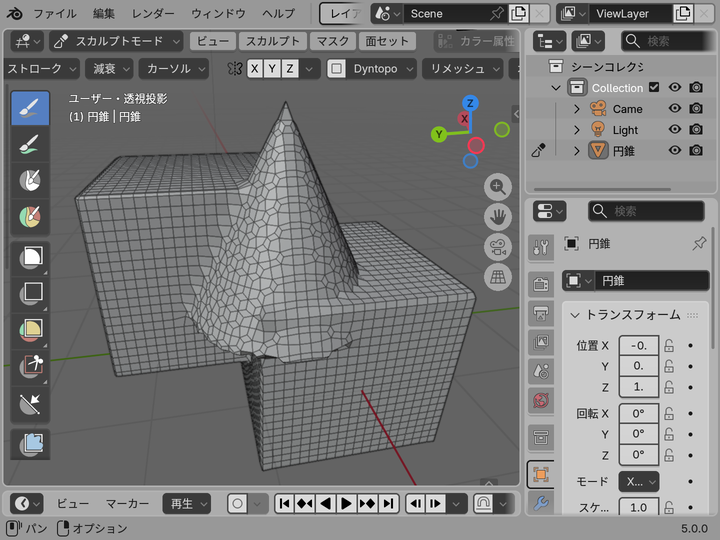Screen dimensions: 720x540
Task: Toggle X axis symmetry
Action: point(255,69)
